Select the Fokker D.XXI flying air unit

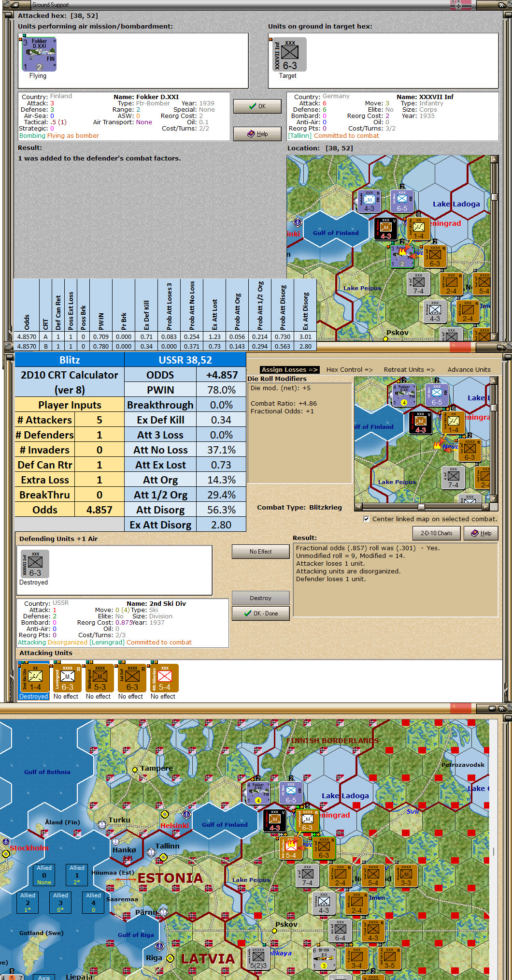click(x=40, y=55)
